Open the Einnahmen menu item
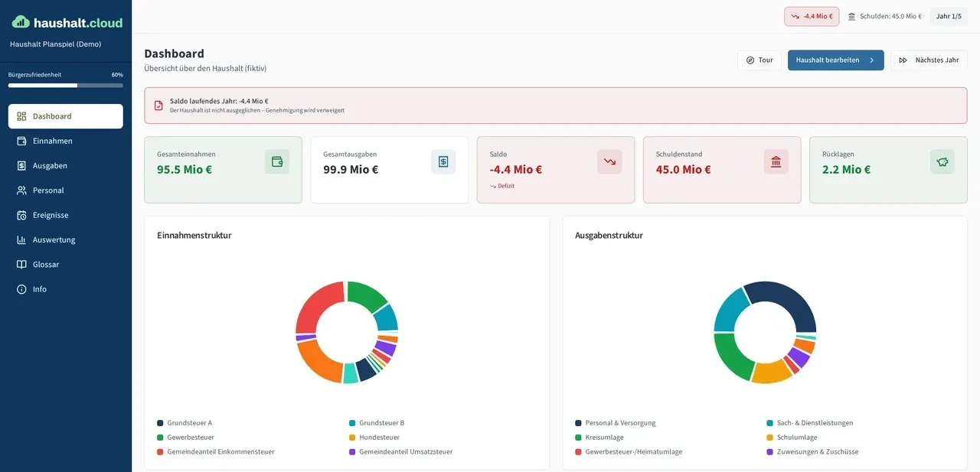 pos(66,141)
